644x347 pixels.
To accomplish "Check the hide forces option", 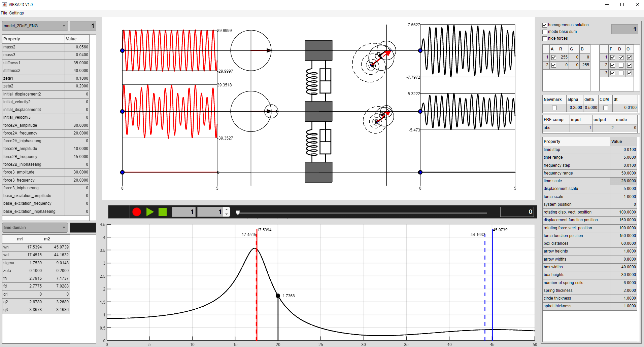I will tap(545, 39).
